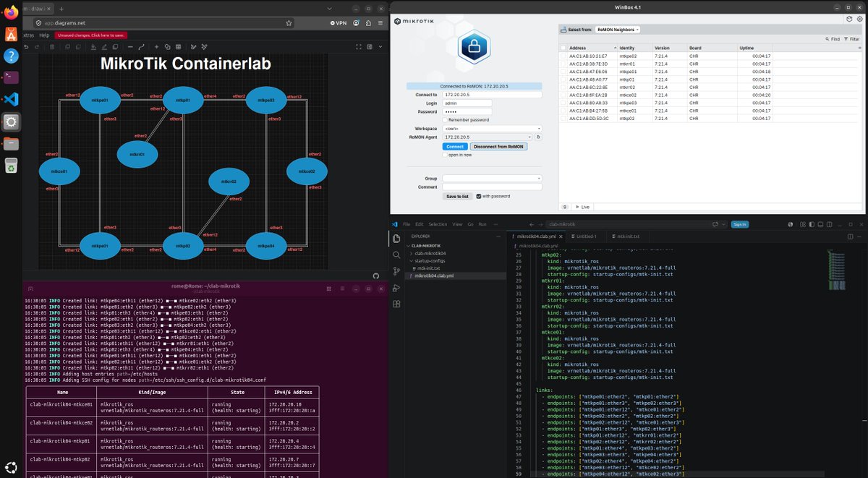Click the RoMON Agent refresh icon
Image resolution: width=868 pixels, height=478 pixels.
[x=538, y=137]
